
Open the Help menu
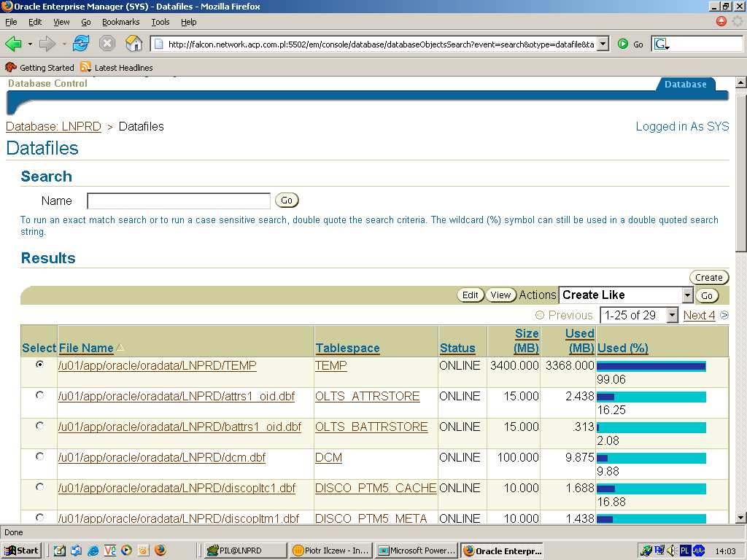188,22
